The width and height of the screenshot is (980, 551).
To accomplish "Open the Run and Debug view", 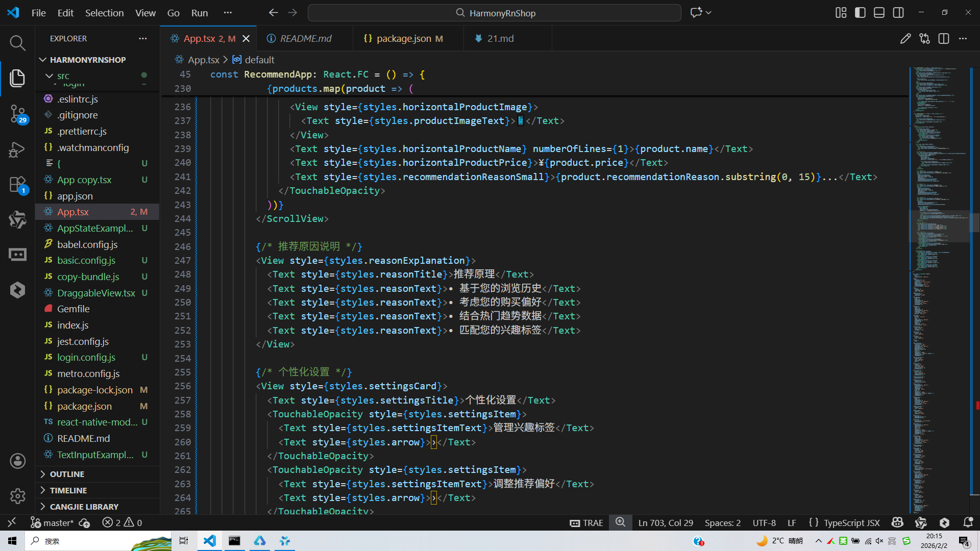I will pos(17,149).
